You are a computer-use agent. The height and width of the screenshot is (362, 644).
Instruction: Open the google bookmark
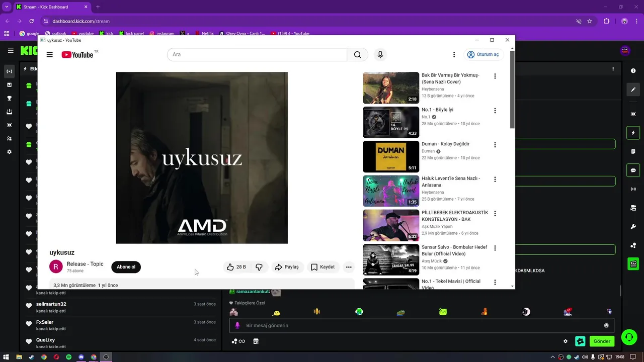(x=29, y=33)
